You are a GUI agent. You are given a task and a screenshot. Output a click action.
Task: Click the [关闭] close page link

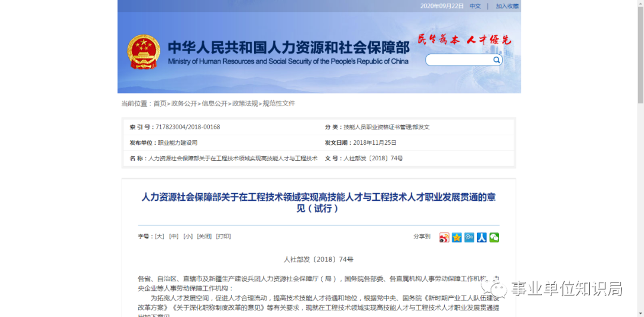click(x=205, y=237)
